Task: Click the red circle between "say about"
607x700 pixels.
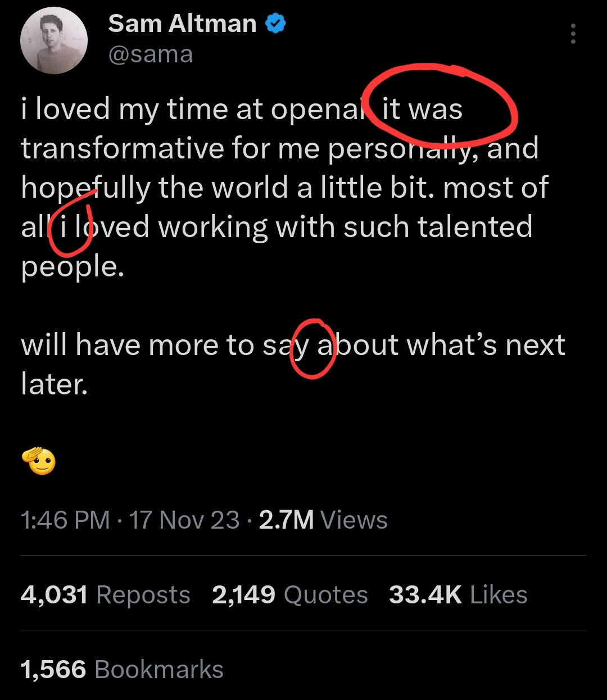Action: click(313, 348)
